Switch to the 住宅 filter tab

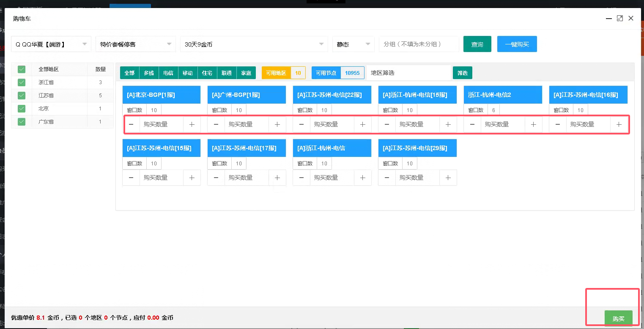pos(207,73)
